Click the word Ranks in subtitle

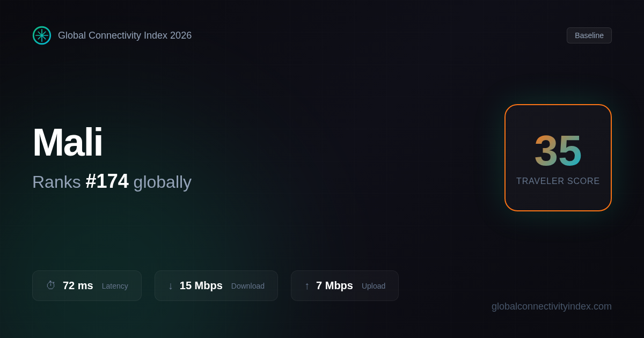(56, 182)
